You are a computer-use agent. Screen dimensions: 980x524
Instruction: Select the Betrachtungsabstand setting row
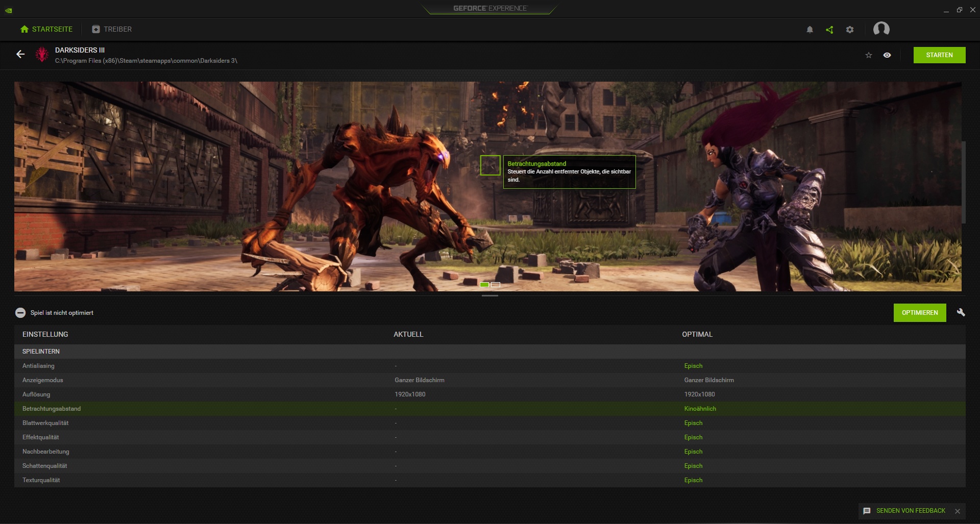[x=490, y=409]
